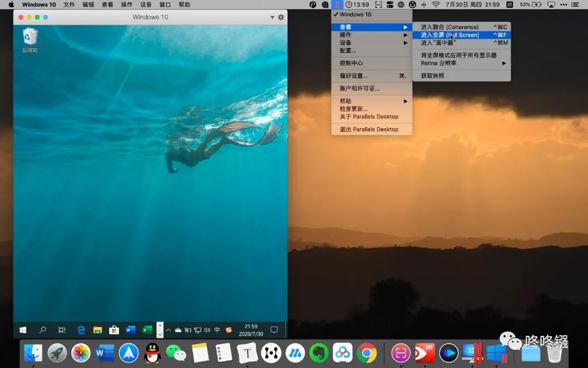The image size is (588, 368).
Task: Launch Word from the Windows taskbar
Action: (131, 330)
